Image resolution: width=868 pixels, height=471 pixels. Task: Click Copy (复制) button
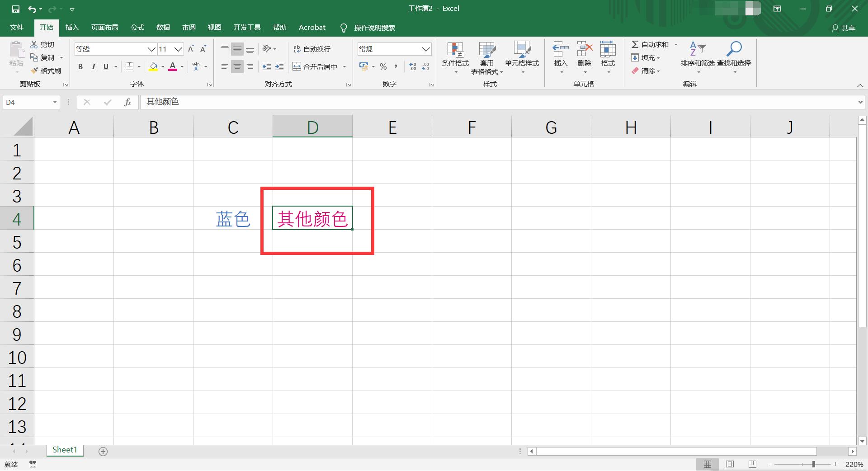[x=43, y=57]
